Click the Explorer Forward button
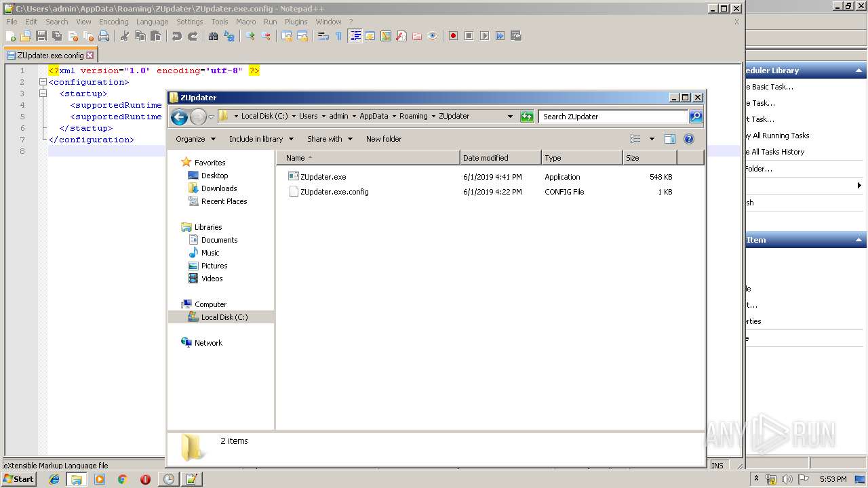868x488 pixels. (198, 117)
